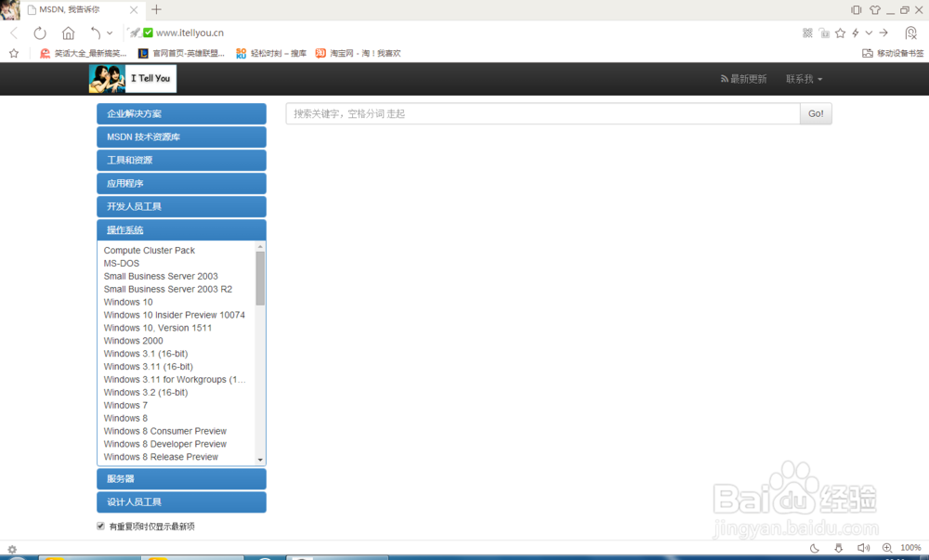The image size is (929, 560).
Task: Toggle night mode moon icon
Action: click(815, 548)
